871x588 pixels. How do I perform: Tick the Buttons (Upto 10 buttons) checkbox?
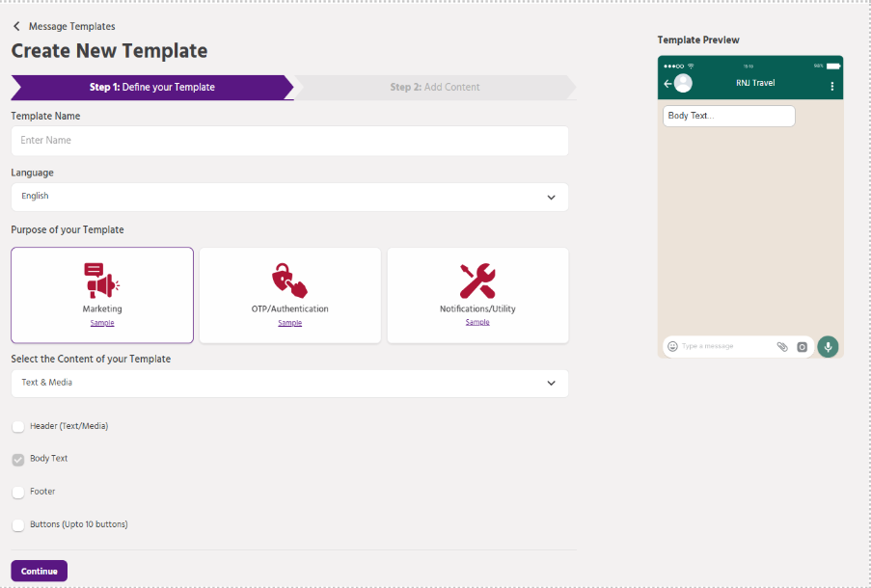18,525
